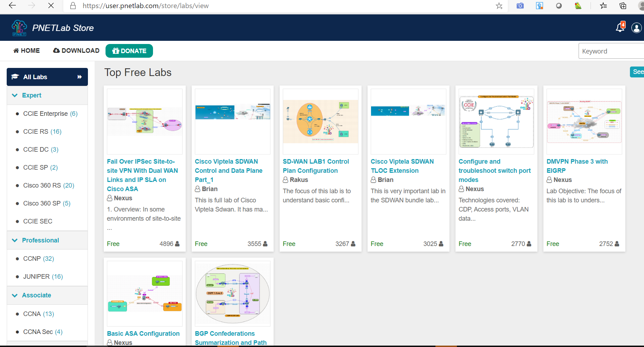Viewport: 644px width, 347px height.
Task: Open the user account avatar icon
Action: (x=637, y=27)
